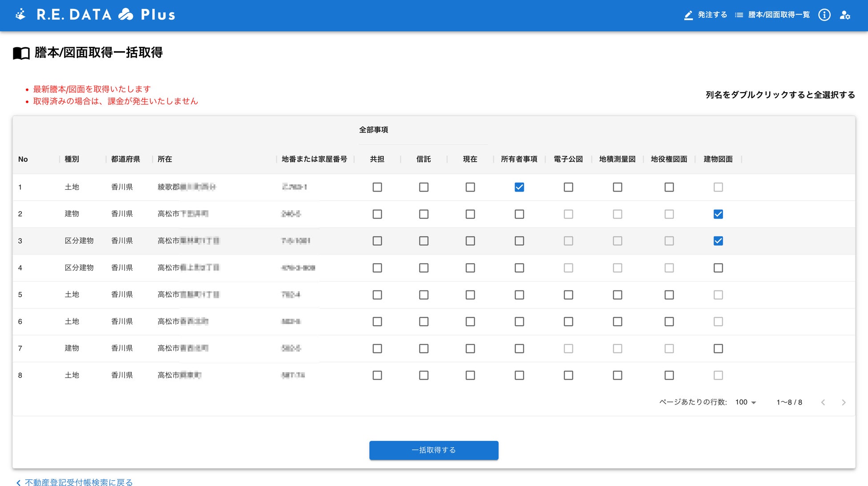Image resolution: width=868 pixels, height=486 pixels.
Task: Open the rows per page dropdown
Action: tap(746, 402)
